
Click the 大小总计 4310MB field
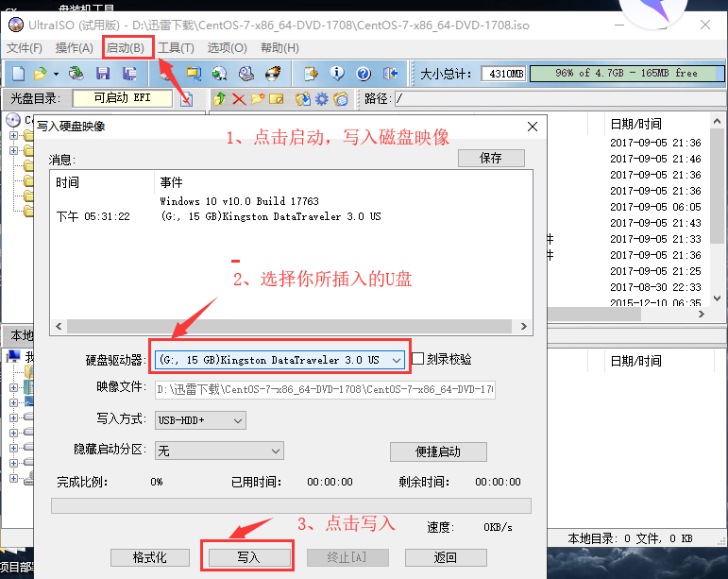504,74
